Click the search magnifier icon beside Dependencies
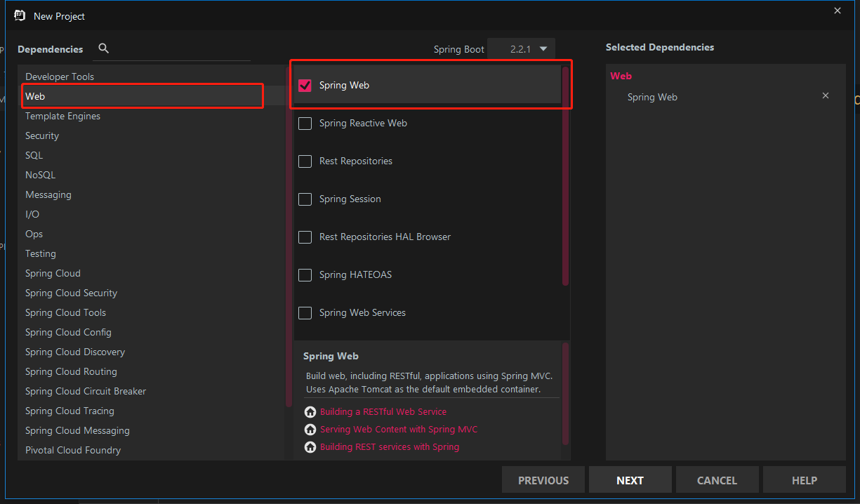 click(x=104, y=48)
